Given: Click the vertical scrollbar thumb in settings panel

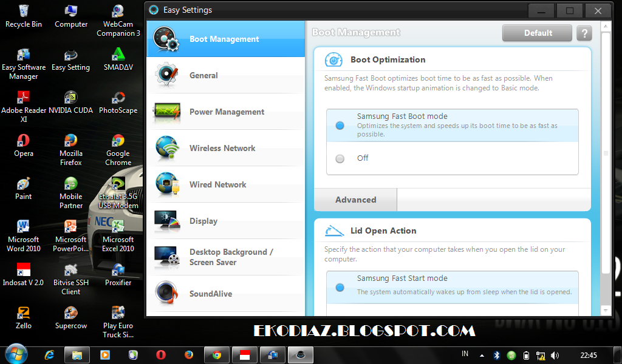Looking at the screenshot, I should pyautogui.click(x=606, y=153).
